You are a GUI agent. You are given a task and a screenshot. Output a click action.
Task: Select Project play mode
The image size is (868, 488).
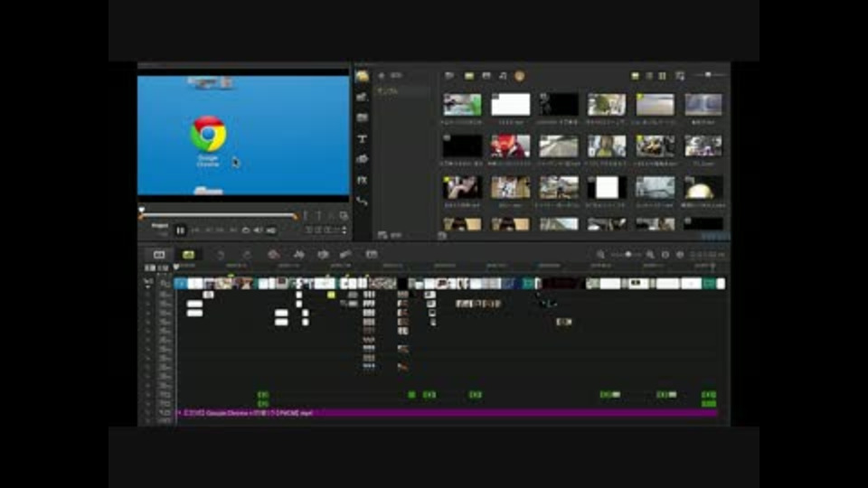159,226
